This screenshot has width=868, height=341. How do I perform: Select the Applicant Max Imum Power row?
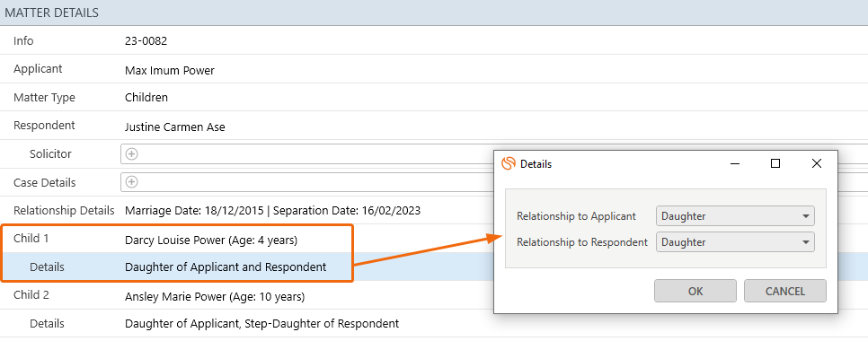click(x=434, y=69)
